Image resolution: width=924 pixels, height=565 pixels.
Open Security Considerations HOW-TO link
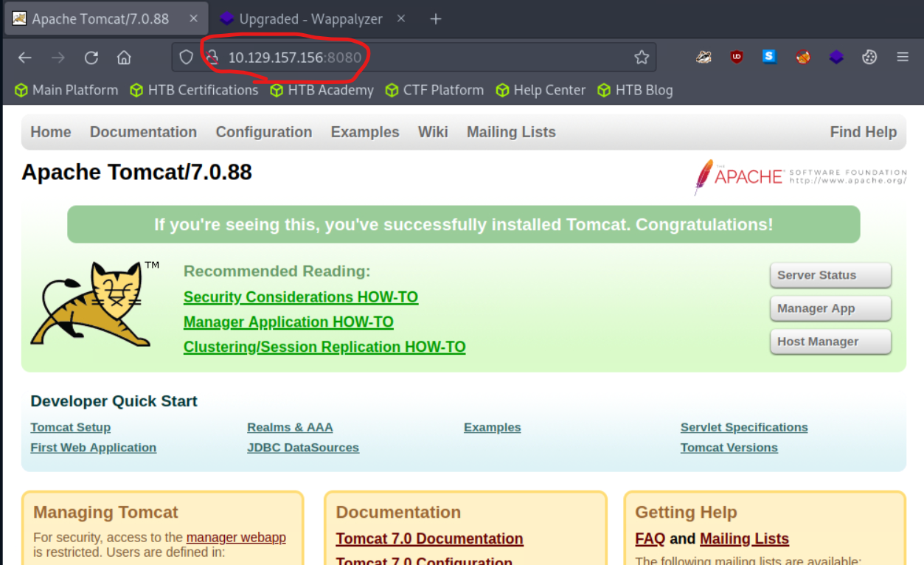point(301,297)
